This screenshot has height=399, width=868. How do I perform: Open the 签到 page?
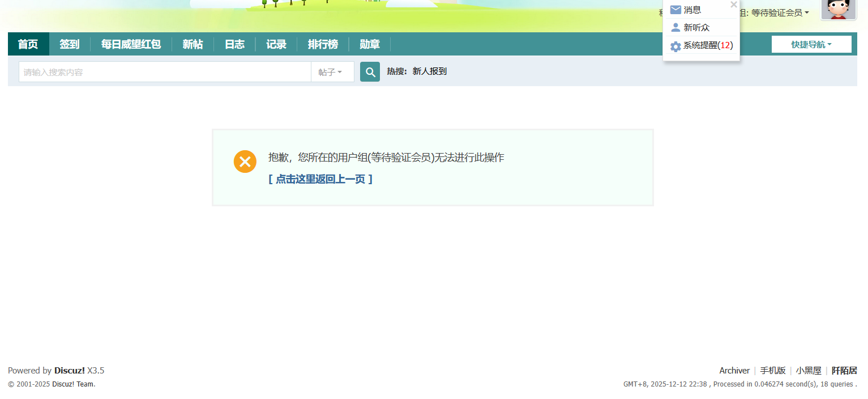69,44
